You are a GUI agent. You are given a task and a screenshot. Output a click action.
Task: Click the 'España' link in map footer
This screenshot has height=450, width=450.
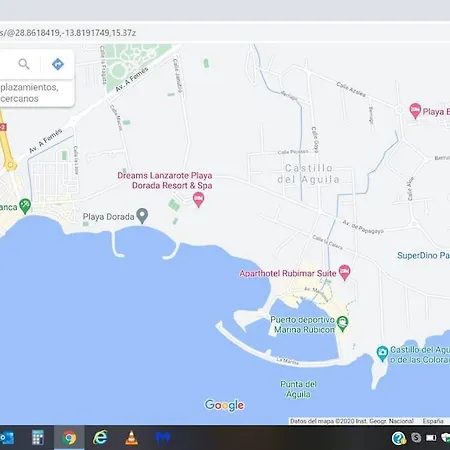pos(433,421)
